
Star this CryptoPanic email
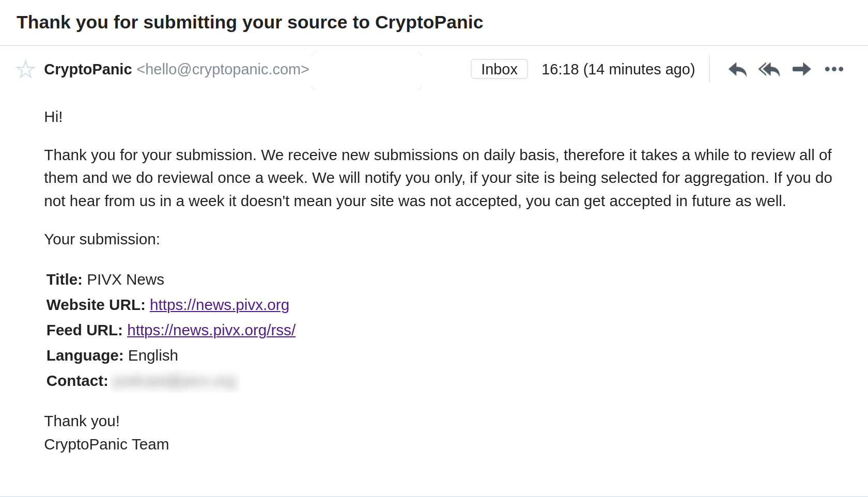(x=25, y=69)
